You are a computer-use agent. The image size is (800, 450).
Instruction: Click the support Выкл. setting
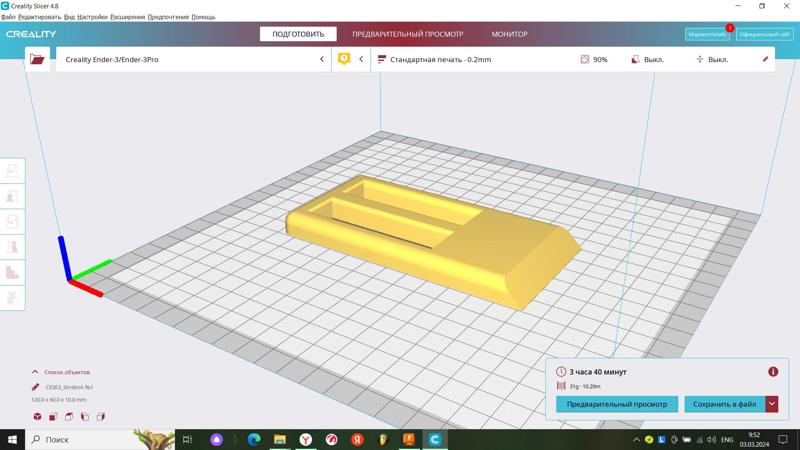(x=647, y=59)
